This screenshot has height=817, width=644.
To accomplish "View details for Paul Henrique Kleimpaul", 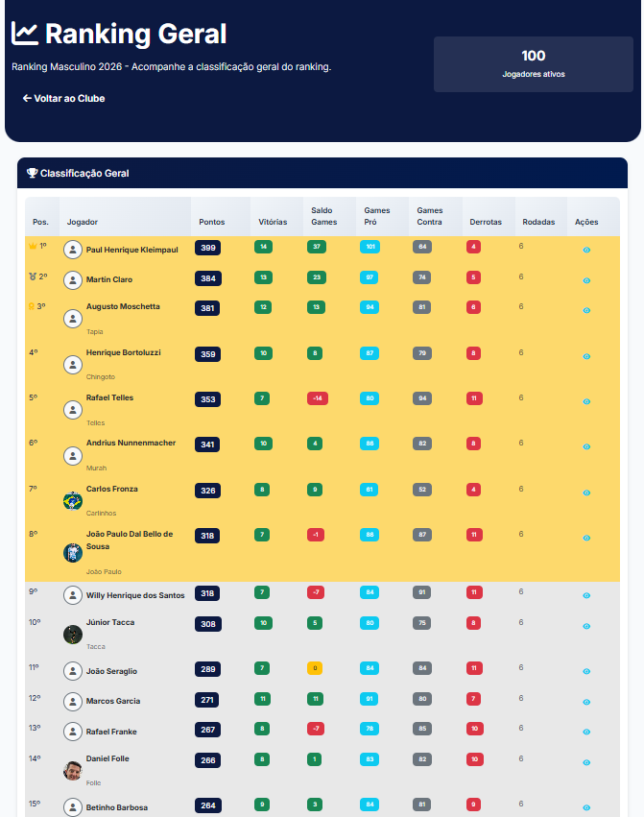I will tap(586, 251).
